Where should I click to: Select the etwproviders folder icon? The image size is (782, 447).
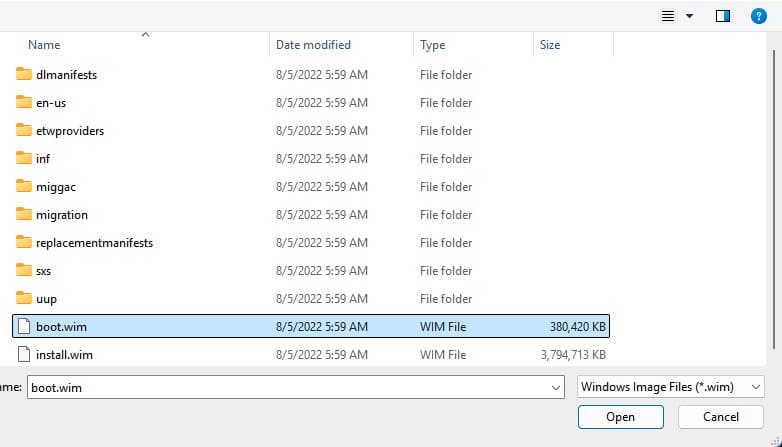coord(25,131)
